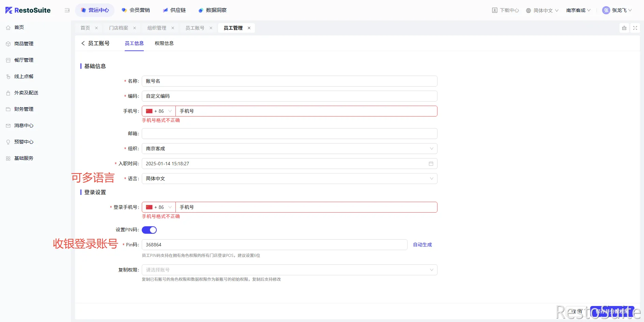Click the 外卖及配送 bag icon
This screenshot has height=322, width=644.
tap(8, 93)
